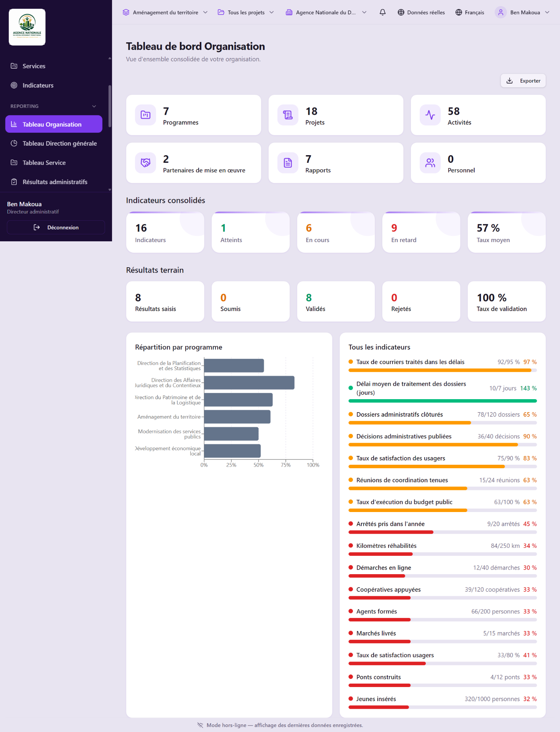560x732 pixels.
Task: Open the Aménagement du territoire dropdown
Action: pos(165,12)
